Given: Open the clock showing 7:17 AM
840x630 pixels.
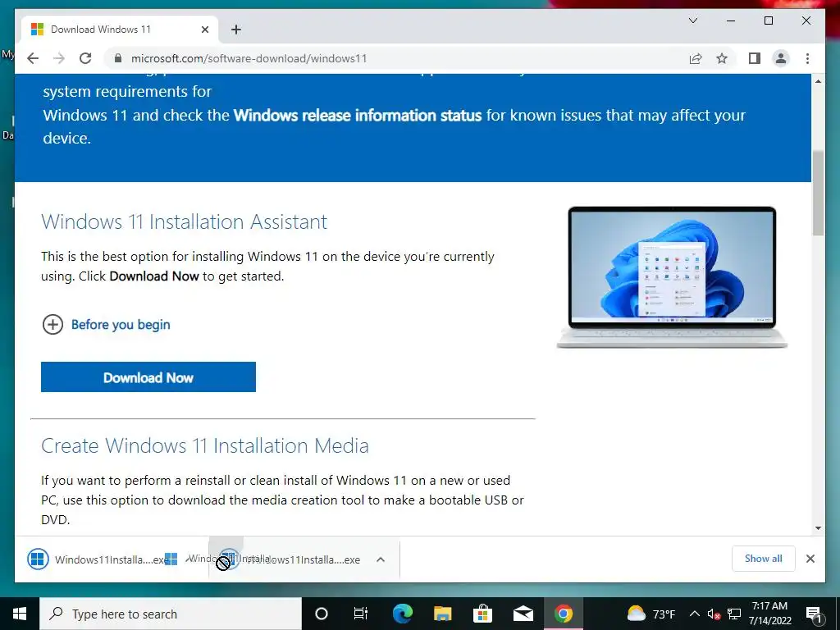Looking at the screenshot, I should [x=769, y=614].
